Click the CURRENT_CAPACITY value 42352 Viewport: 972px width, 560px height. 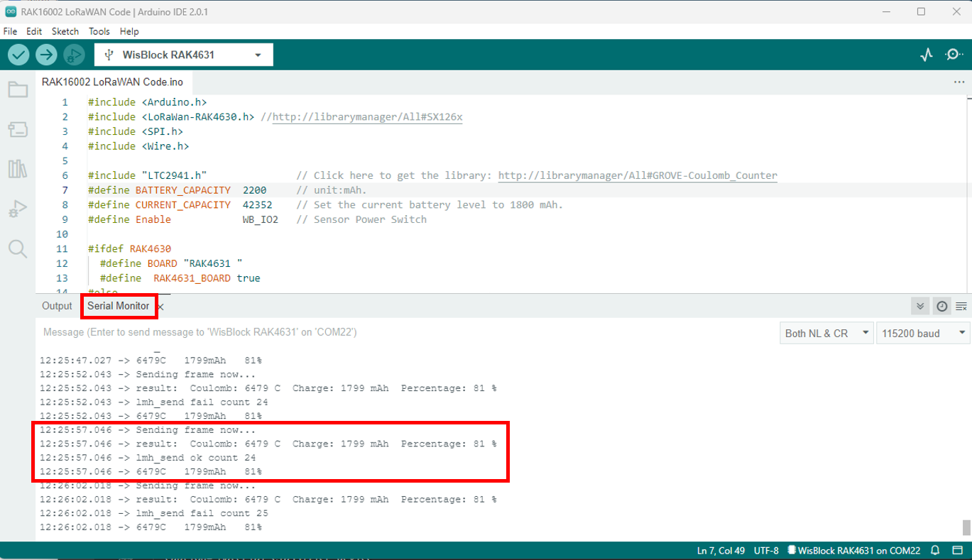(257, 205)
